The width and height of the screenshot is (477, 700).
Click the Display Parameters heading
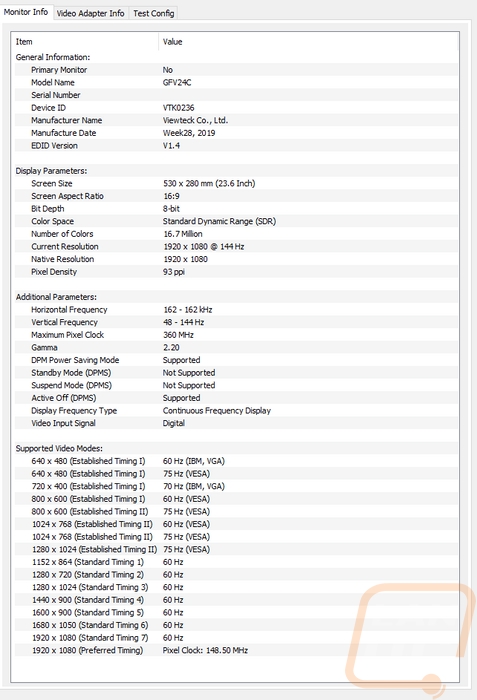(x=51, y=171)
